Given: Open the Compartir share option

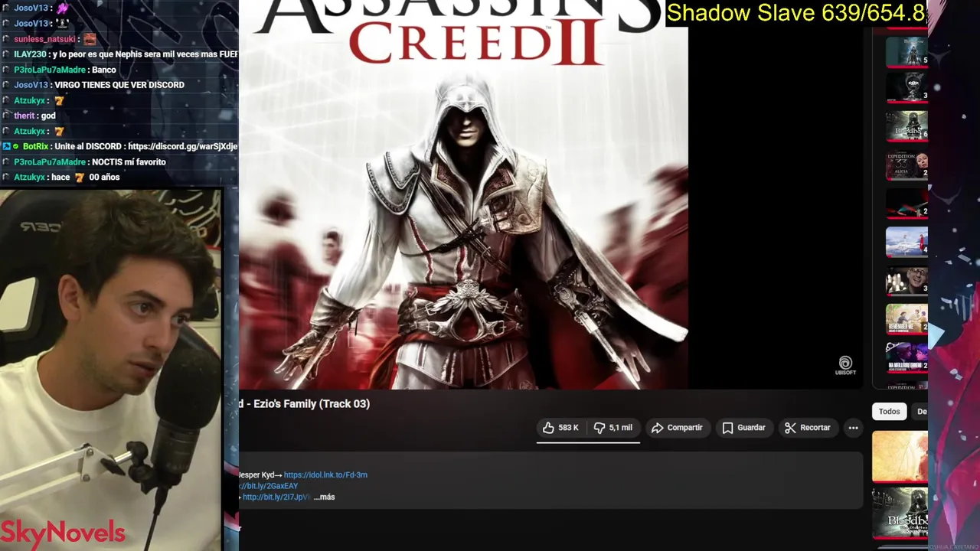Looking at the screenshot, I should click(x=677, y=428).
